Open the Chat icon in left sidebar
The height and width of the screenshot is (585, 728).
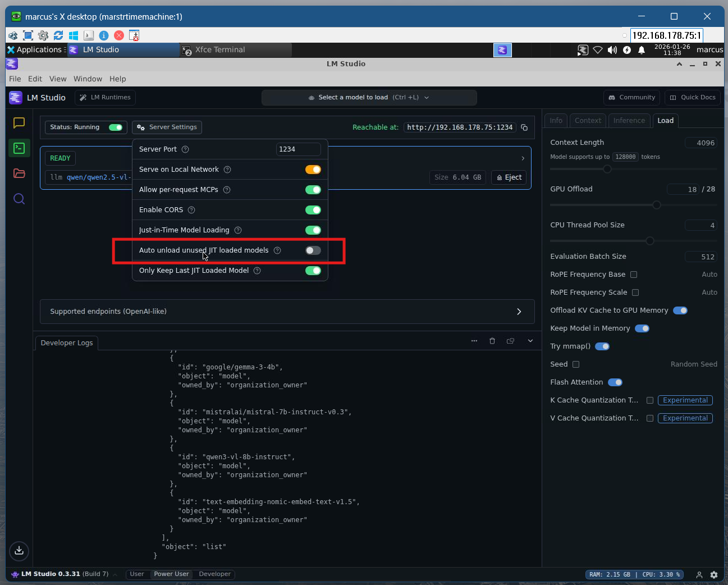(19, 122)
